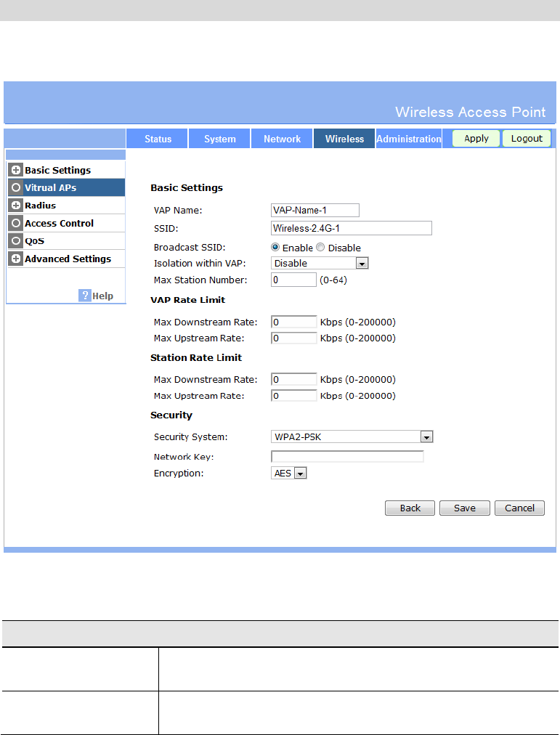Open the Security System dropdown
The image size is (560, 735).
click(x=352, y=437)
